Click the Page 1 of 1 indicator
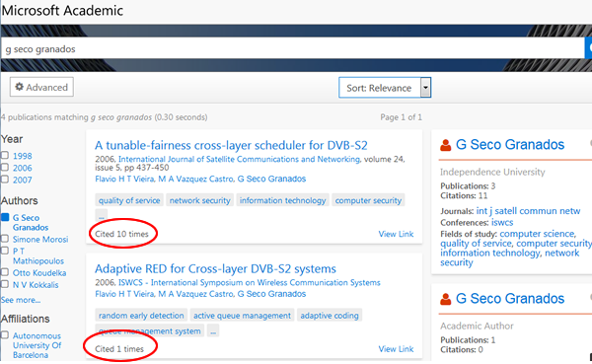592x364 pixels. (401, 117)
